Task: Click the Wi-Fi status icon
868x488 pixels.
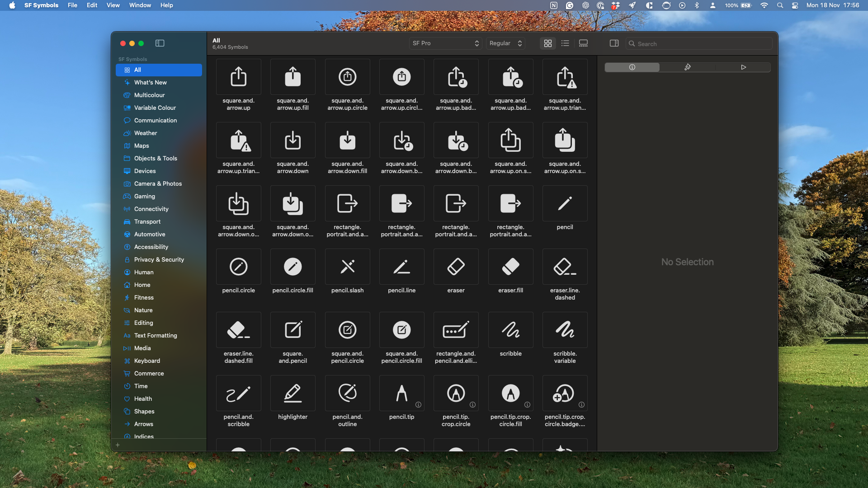Action: coord(764,5)
